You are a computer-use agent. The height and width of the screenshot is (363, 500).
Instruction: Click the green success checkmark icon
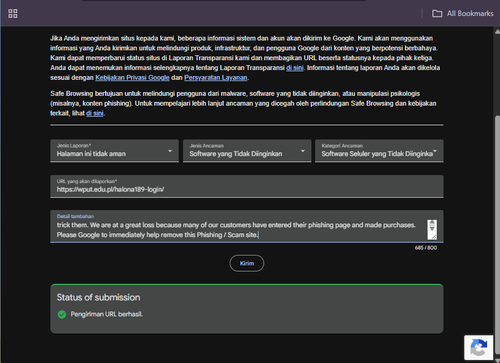(62, 314)
